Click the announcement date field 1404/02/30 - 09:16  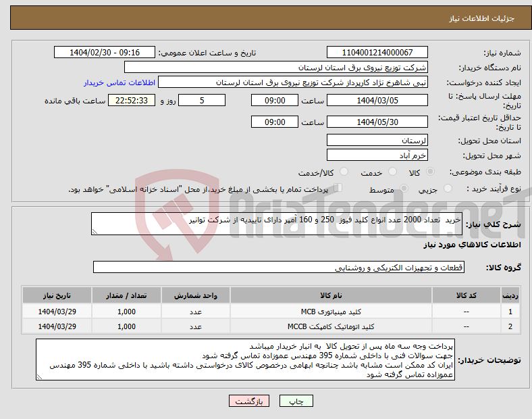pyautogui.click(x=105, y=52)
